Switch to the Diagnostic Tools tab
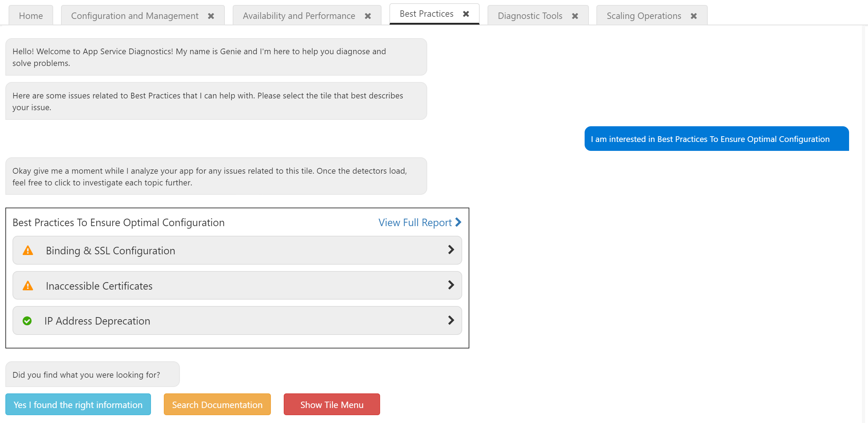868x423 pixels. click(530, 16)
